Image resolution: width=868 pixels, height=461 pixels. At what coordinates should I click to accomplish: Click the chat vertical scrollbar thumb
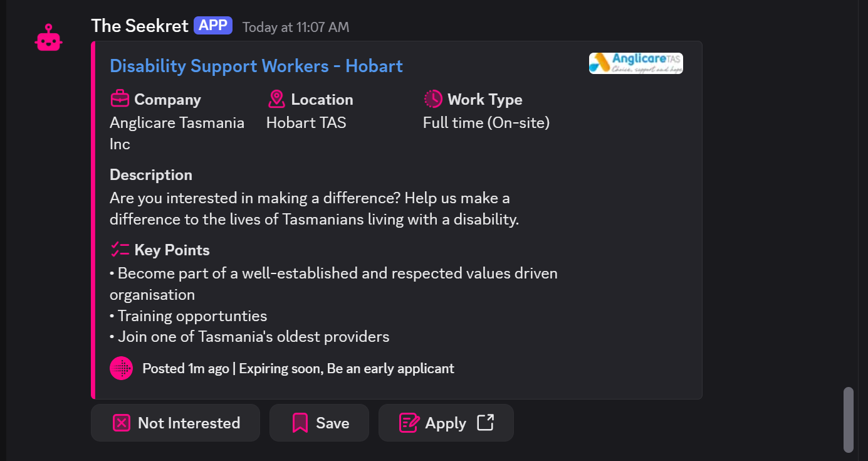[x=848, y=419]
